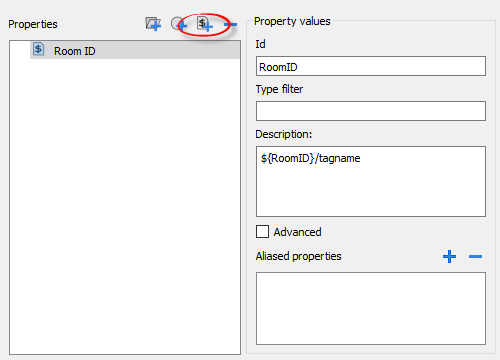
Task: Click the Id label text
Action: pyautogui.click(x=260, y=44)
